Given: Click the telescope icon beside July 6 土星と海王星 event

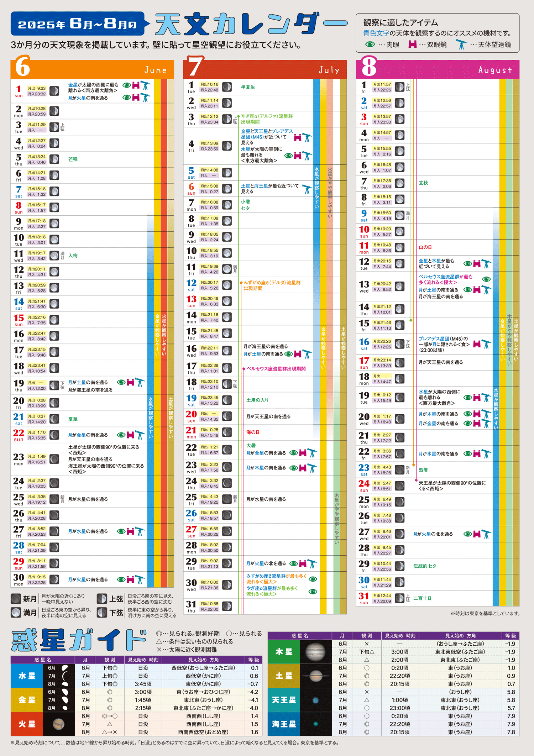Looking at the screenshot, I should click(x=307, y=189).
